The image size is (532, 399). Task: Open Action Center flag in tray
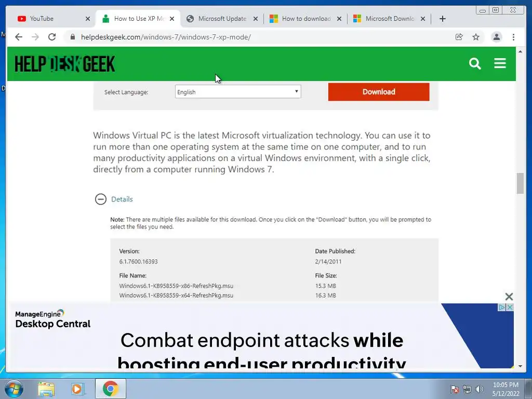(454, 389)
